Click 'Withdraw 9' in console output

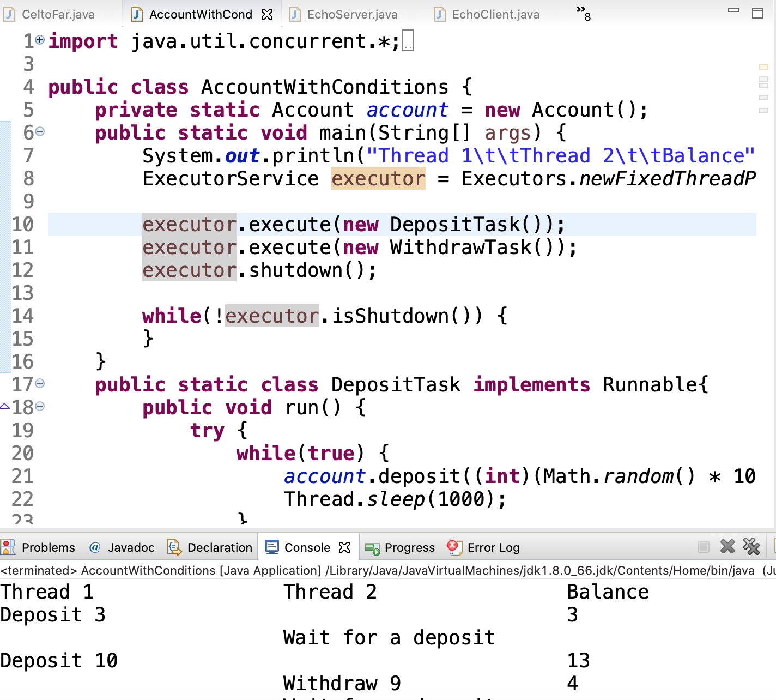[342, 684]
